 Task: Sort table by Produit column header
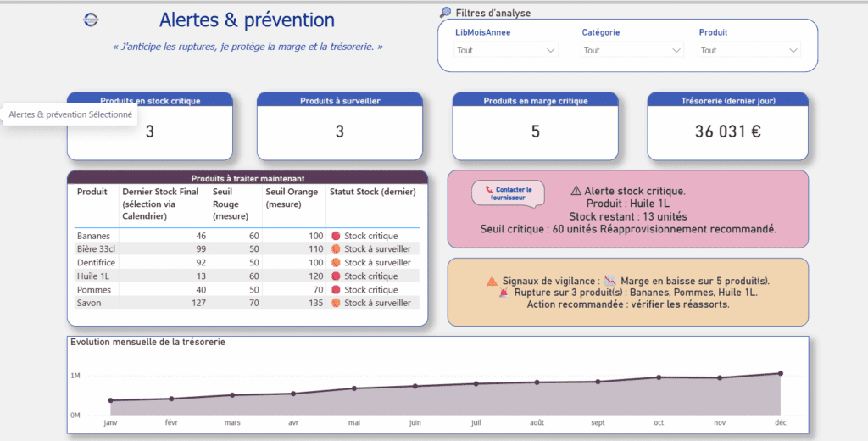point(92,192)
